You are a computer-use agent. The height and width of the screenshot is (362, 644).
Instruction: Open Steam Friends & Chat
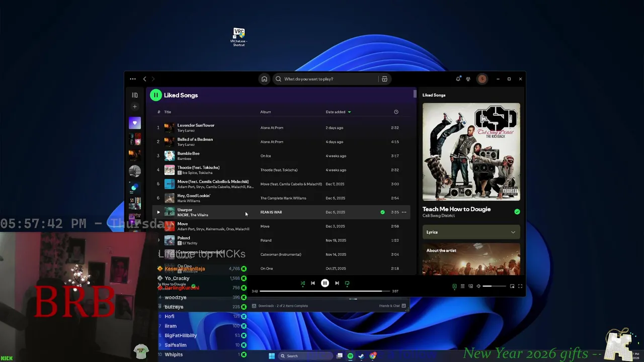392,306
